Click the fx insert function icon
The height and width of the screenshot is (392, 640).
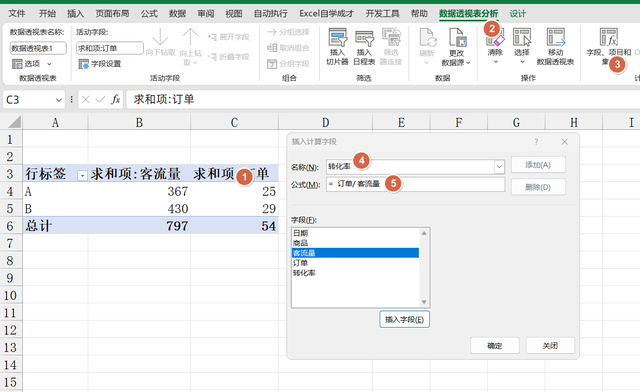[x=116, y=99]
